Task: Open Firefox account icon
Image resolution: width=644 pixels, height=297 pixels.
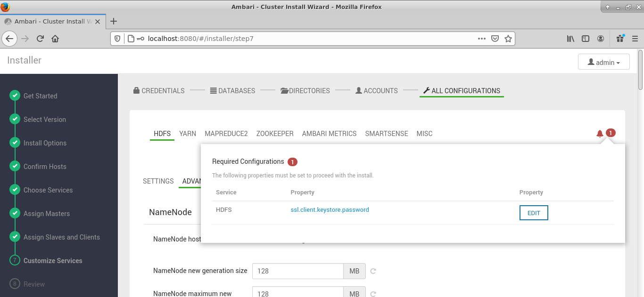Action: click(x=601, y=39)
